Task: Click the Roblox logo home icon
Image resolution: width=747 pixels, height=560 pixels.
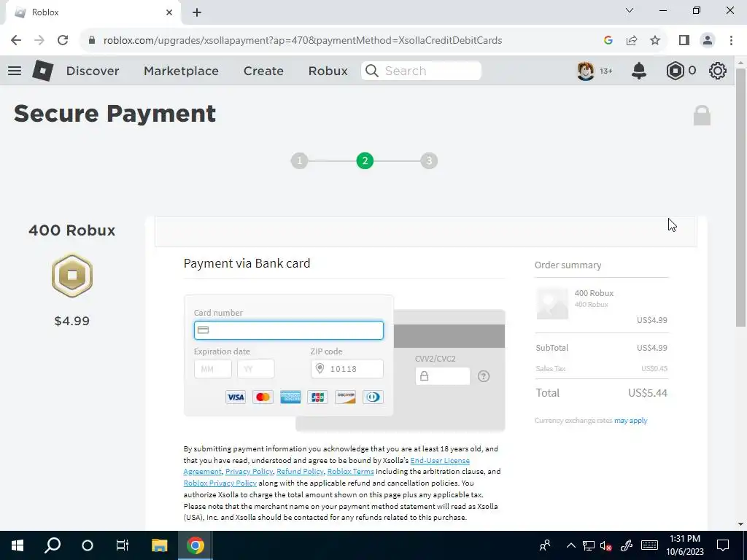Action: [x=42, y=71]
